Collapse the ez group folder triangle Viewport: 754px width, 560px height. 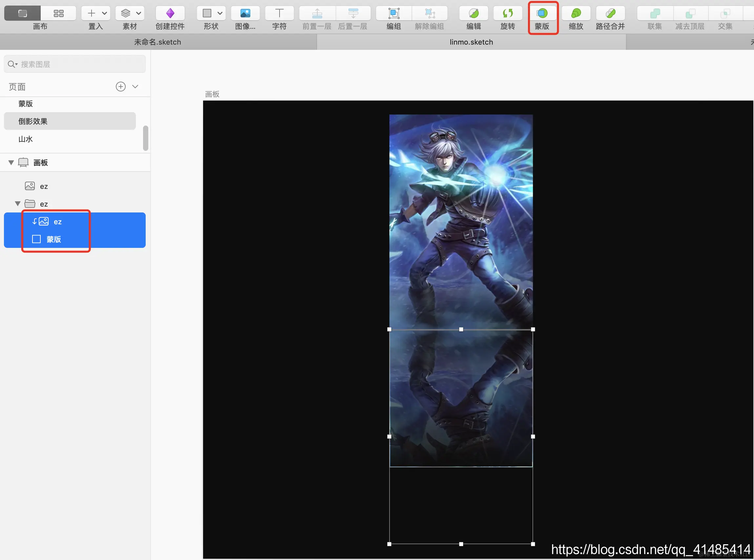pos(18,204)
